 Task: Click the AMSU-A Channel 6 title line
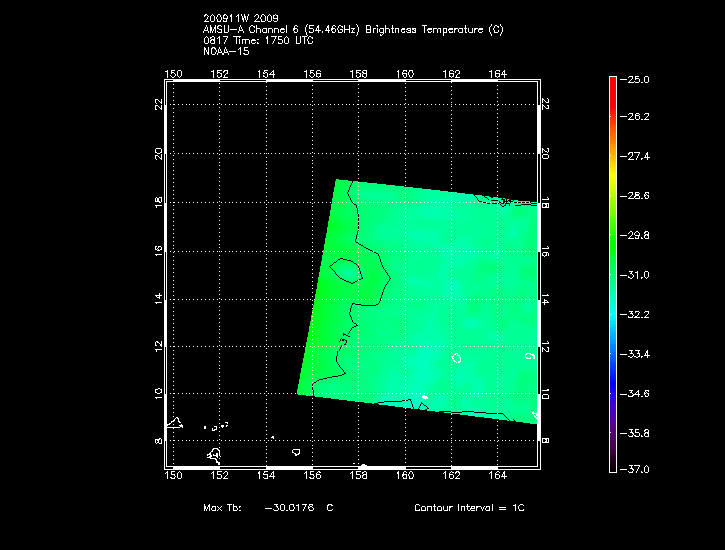point(353,30)
